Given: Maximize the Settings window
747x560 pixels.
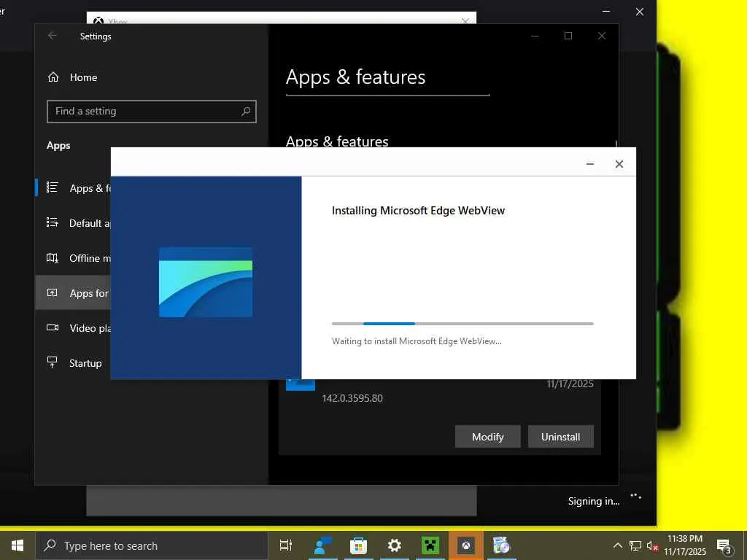Looking at the screenshot, I should (568, 36).
